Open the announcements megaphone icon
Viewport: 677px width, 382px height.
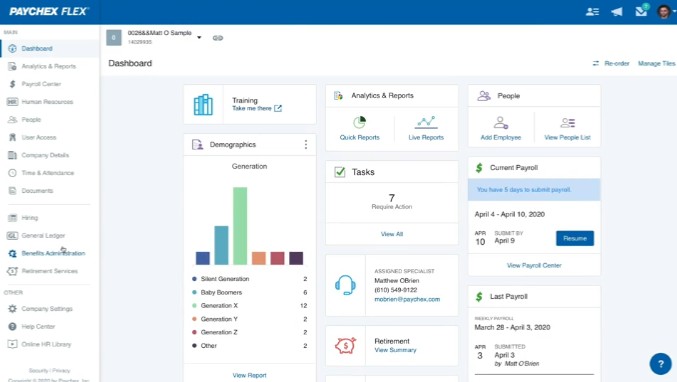coord(617,12)
